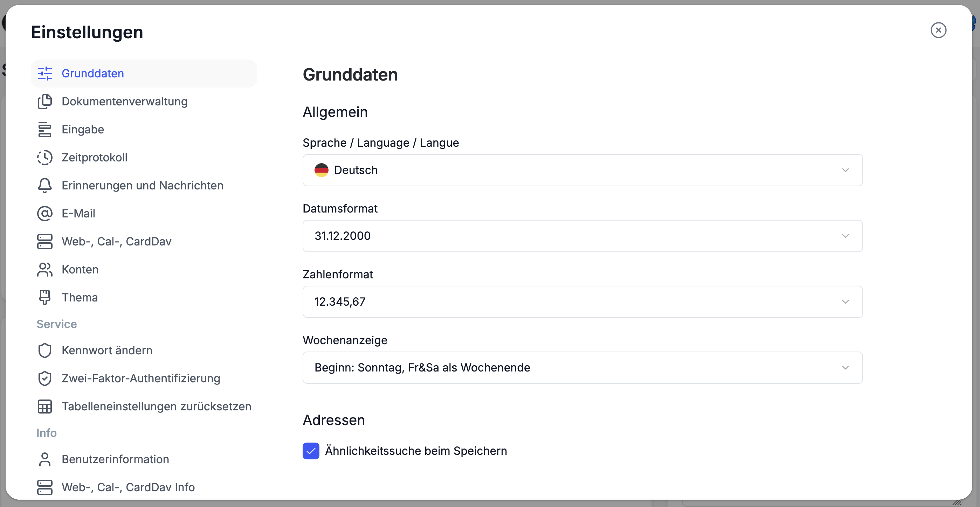
Task: Close the Einstellungen dialog
Action: click(938, 30)
